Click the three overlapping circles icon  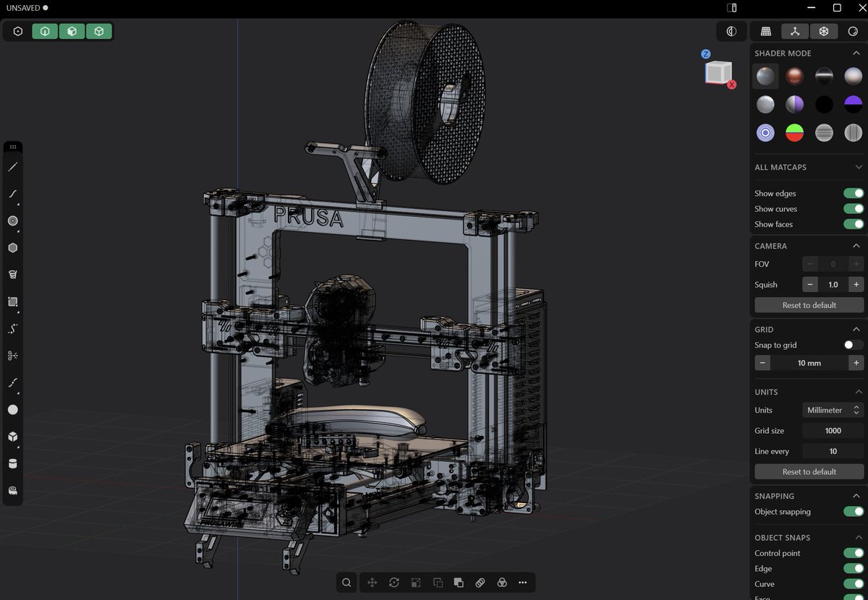(x=501, y=583)
